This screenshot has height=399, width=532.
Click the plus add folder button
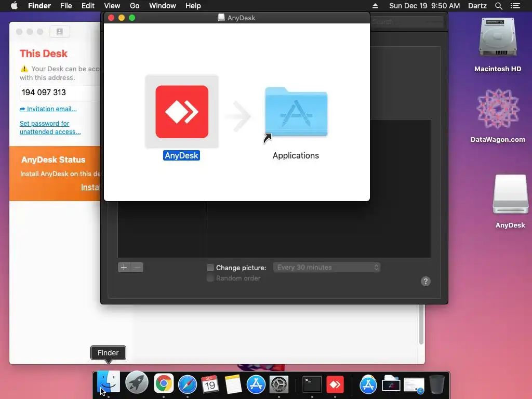(x=124, y=268)
